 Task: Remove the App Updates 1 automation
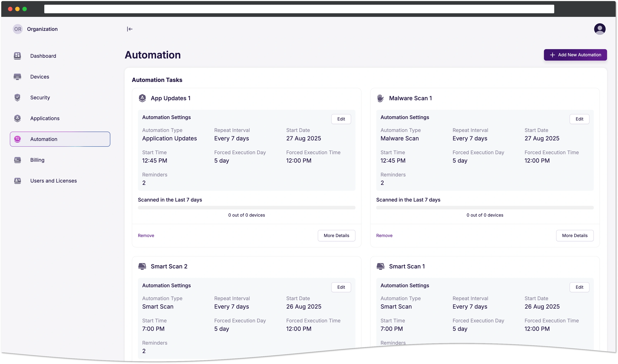[146, 235]
